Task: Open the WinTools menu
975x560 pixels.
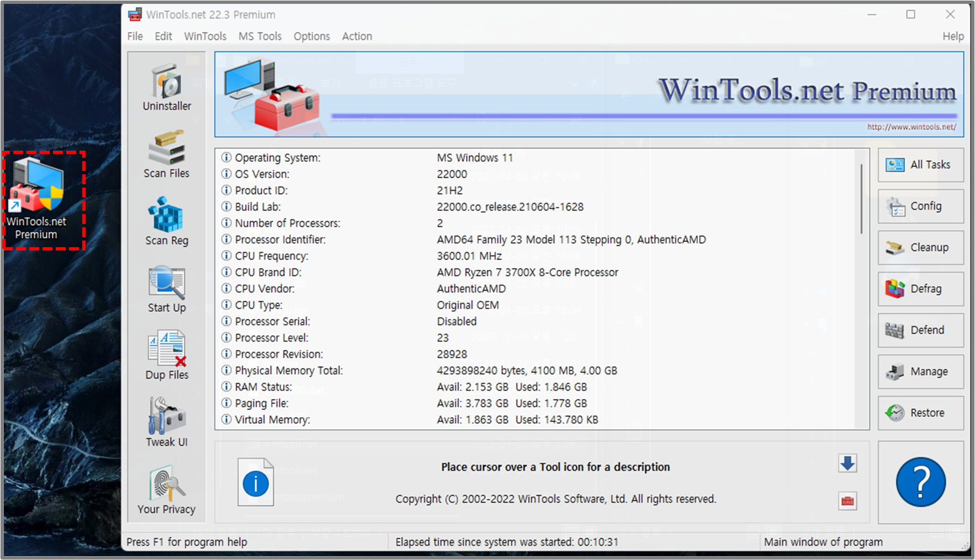Action: [x=205, y=36]
